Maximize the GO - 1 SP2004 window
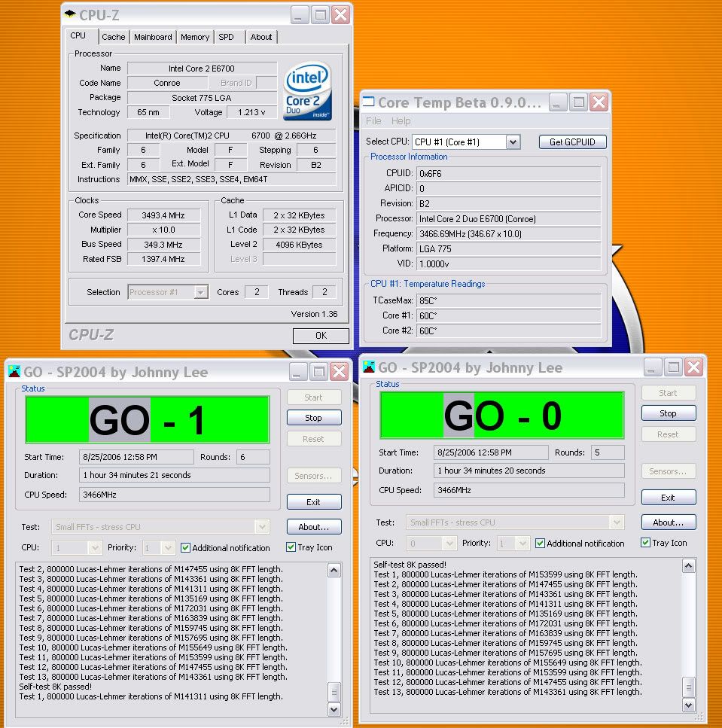 coord(318,371)
